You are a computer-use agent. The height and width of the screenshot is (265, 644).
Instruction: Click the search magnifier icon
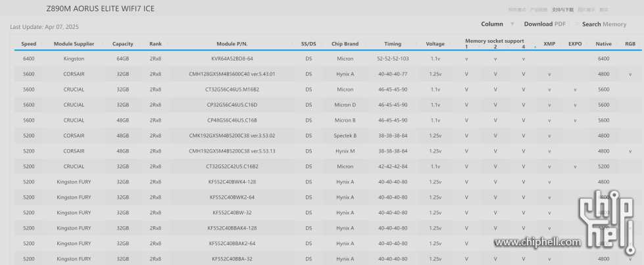[577, 24]
